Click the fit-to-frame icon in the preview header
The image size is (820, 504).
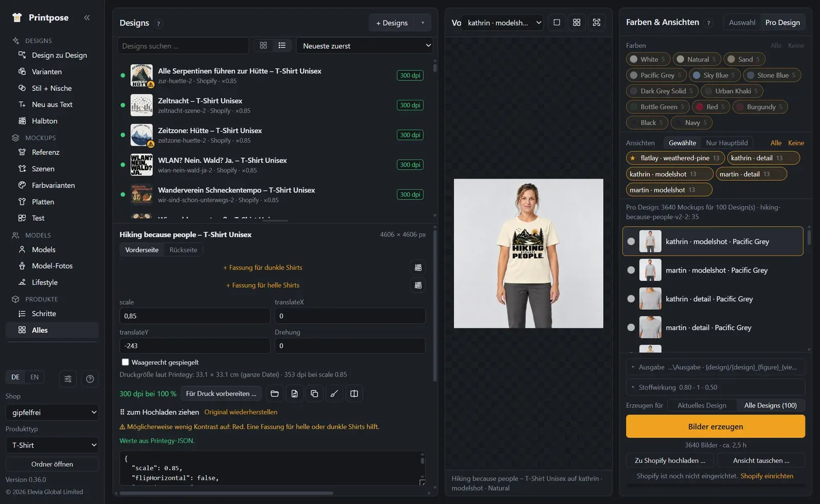pyautogui.click(x=597, y=23)
